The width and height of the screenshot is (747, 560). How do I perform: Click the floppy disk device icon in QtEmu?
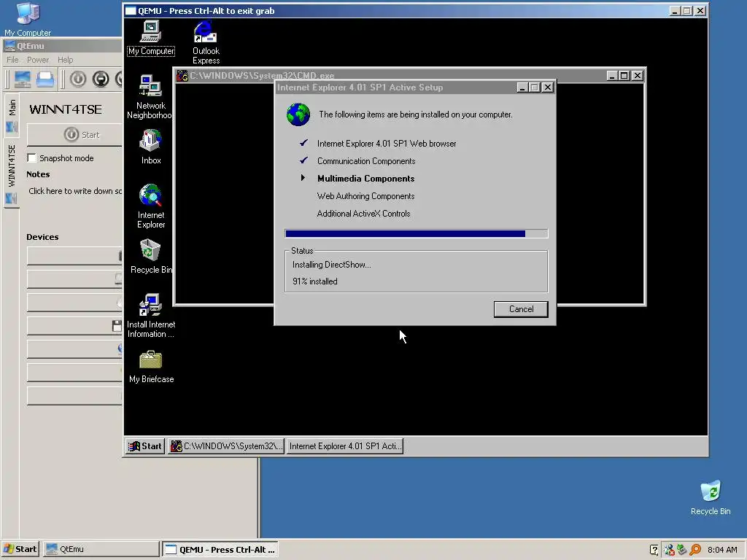click(x=117, y=326)
